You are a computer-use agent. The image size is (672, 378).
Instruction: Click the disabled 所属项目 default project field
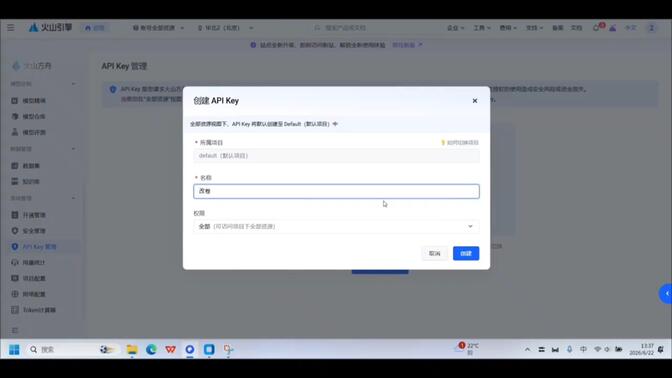pyautogui.click(x=336, y=156)
